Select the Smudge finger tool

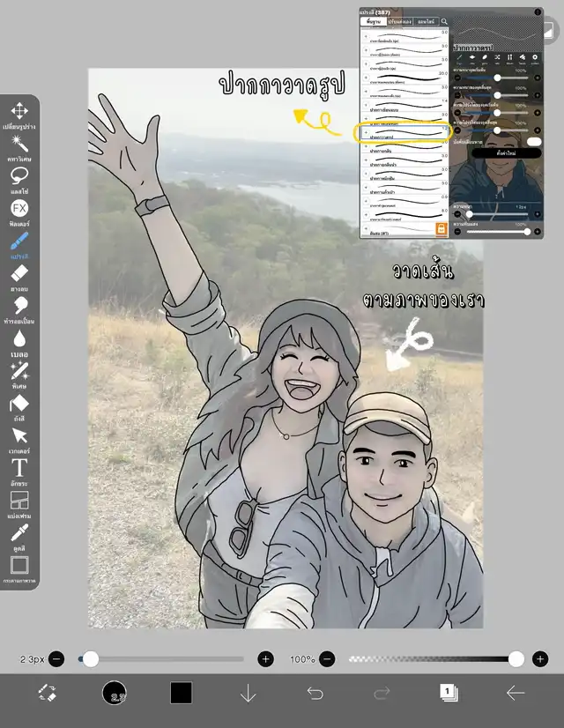point(19,305)
